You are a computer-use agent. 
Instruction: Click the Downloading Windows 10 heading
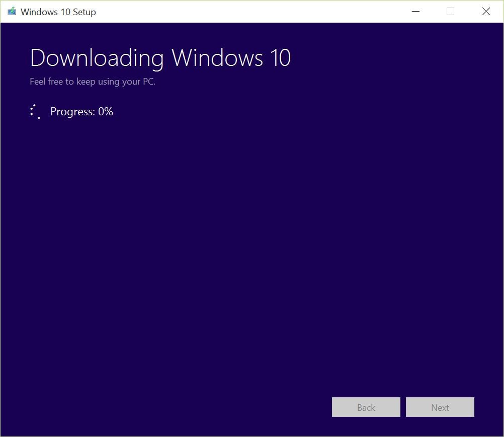(x=160, y=57)
